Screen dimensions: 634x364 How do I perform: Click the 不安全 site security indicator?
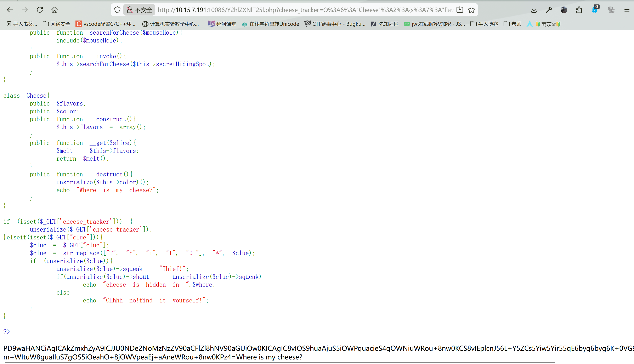point(140,10)
